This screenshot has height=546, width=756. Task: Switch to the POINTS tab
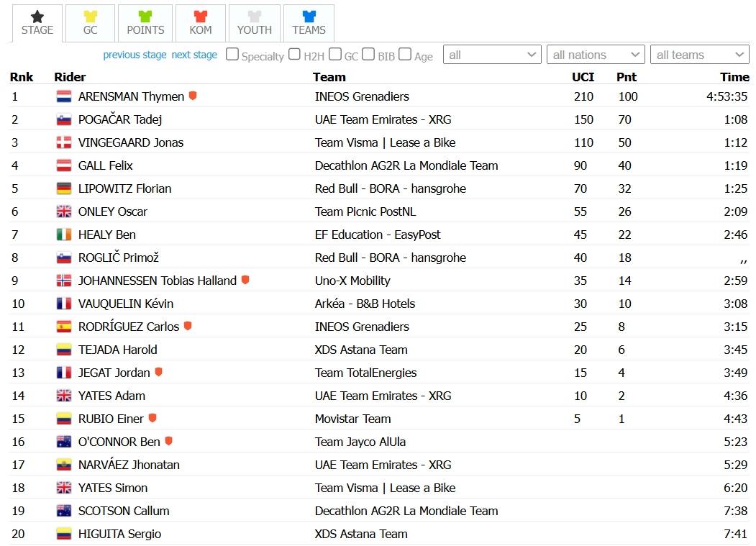tap(145, 23)
